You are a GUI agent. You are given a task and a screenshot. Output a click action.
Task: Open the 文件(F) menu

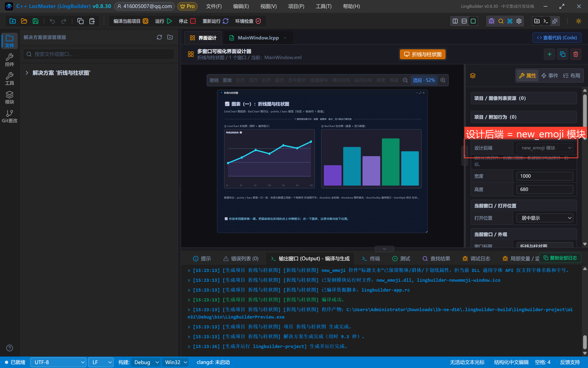214,6
